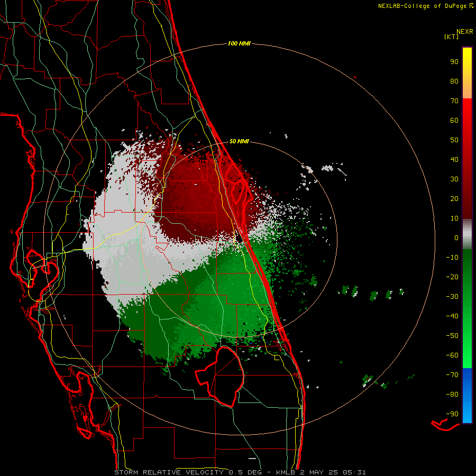
Task: Click the 90 value on the velocity scale
Action: click(454, 62)
